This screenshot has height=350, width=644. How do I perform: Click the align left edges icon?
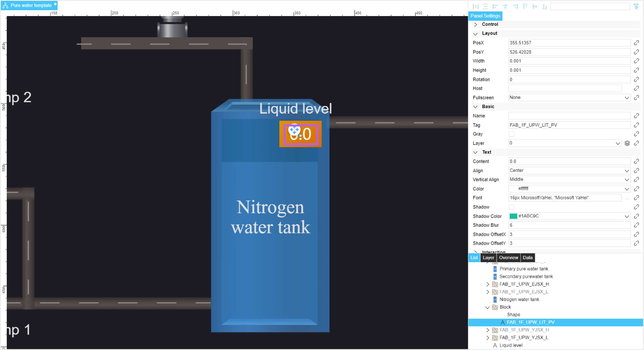495,7
